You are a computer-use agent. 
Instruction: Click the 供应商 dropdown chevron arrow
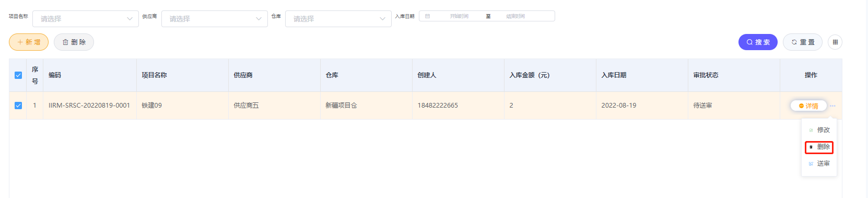[x=259, y=19]
